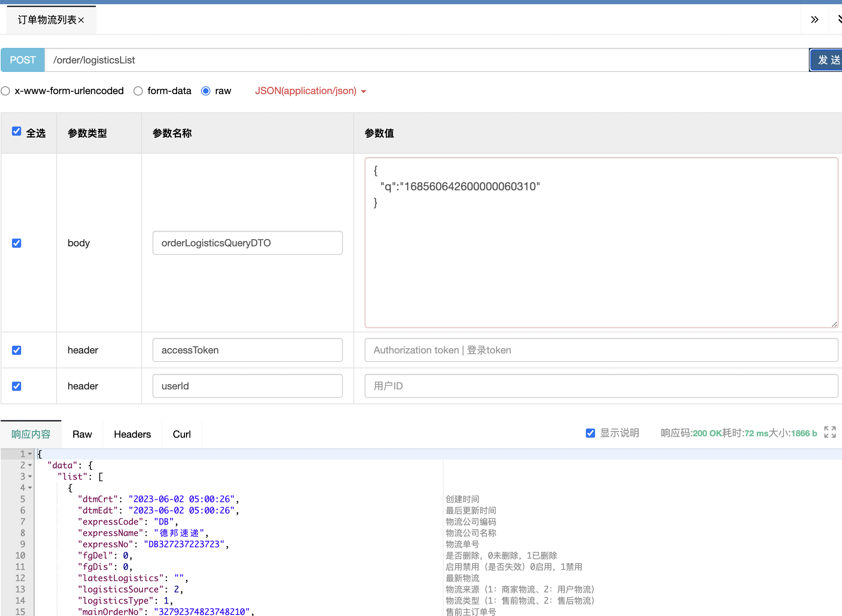The height and width of the screenshot is (616, 842).
Task: Click the userId name field
Action: (248, 386)
